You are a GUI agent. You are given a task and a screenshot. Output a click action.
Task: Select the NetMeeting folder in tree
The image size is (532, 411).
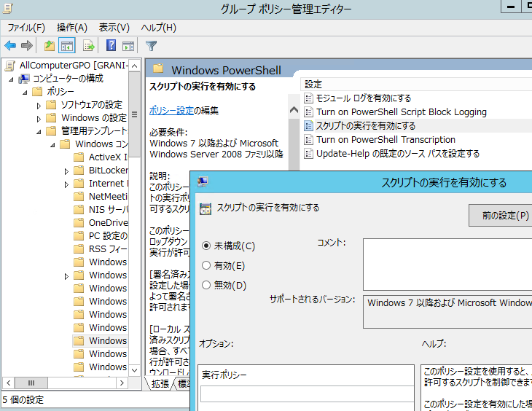[x=101, y=197]
